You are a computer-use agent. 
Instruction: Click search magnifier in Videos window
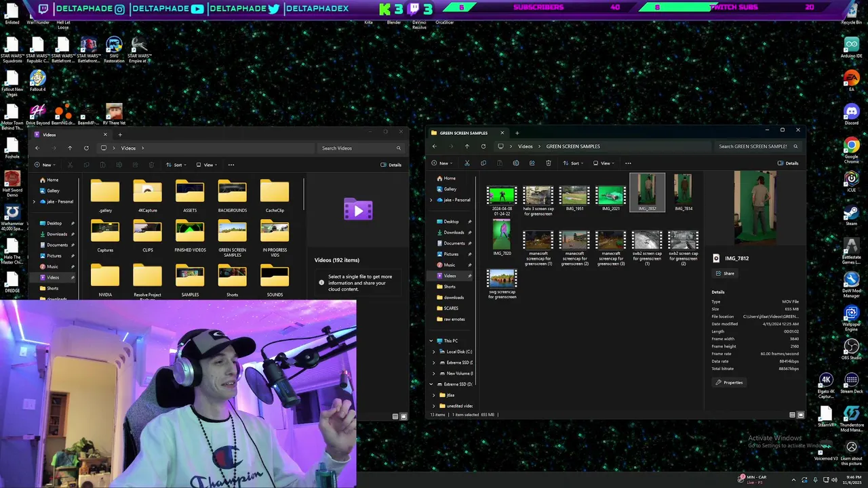click(x=398, y=148)
